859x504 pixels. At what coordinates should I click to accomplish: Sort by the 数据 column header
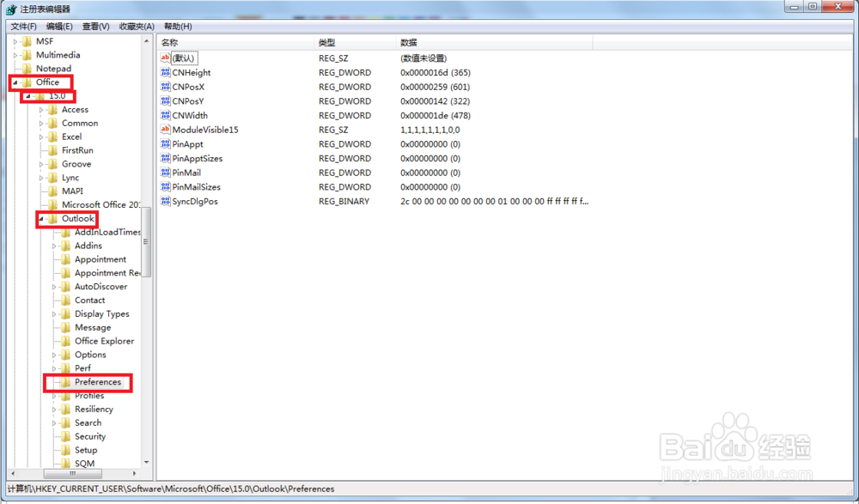(x=494, y=42)
